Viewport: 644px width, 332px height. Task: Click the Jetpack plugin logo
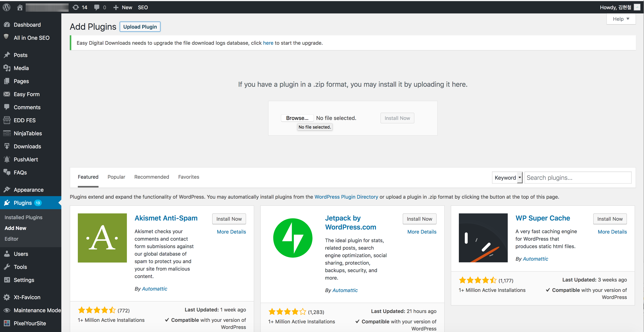(293, 238)
